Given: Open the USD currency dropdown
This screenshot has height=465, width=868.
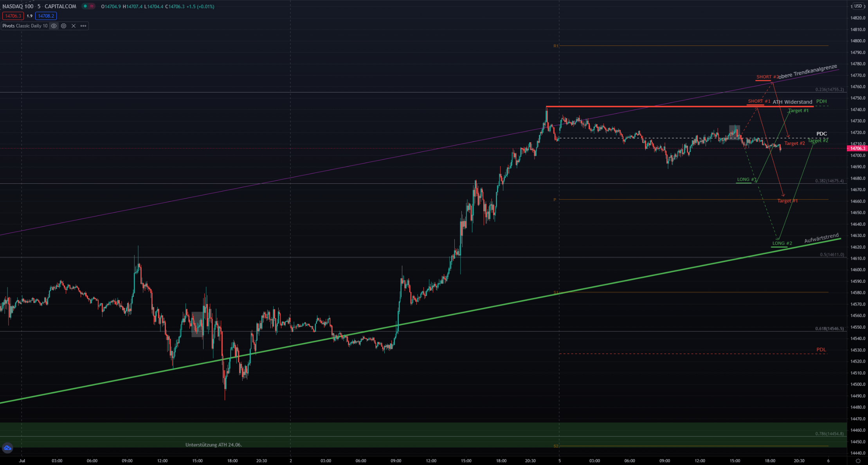Looking at the screenshot, I should coord(858,6).
